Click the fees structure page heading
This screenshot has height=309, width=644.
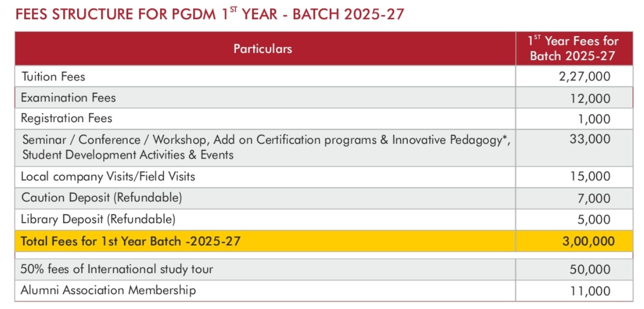pyautogui.click(x=210, y=14)
